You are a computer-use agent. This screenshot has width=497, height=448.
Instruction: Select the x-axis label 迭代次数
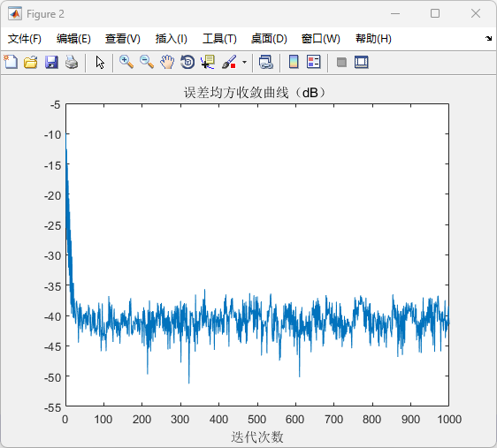[257, 437]
